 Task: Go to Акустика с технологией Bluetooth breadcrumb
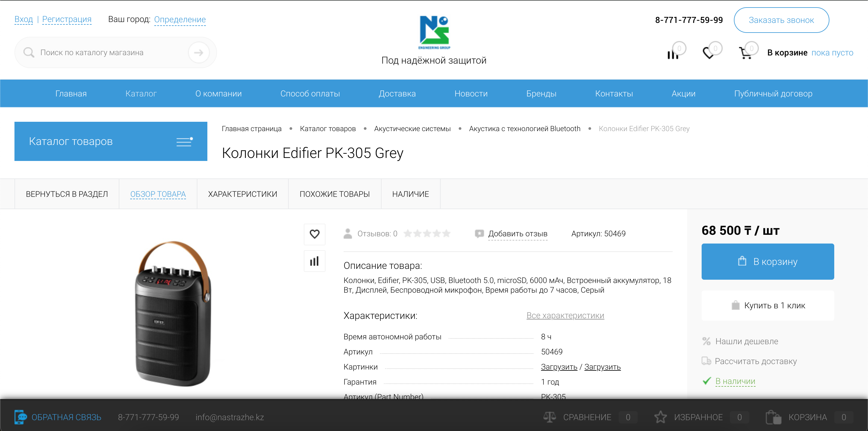pyautogui.click(x=525, y=129)
